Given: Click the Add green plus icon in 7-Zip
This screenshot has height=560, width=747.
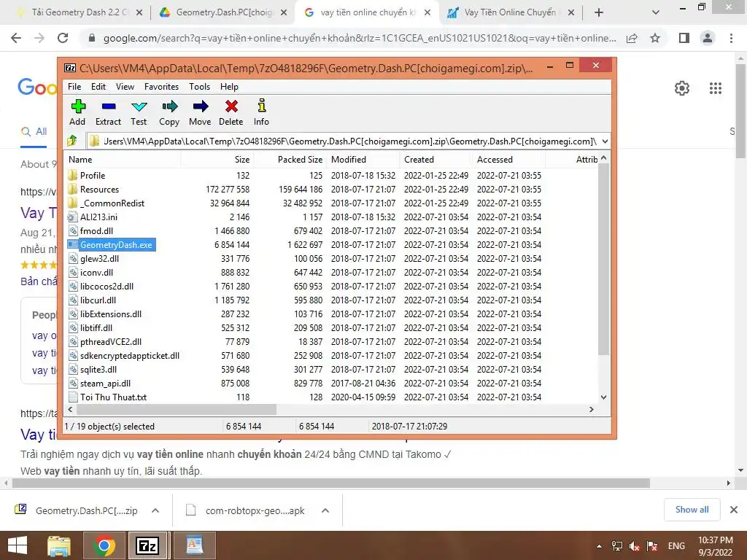Looking at the screenshot, I should click(x=77, y=106).
